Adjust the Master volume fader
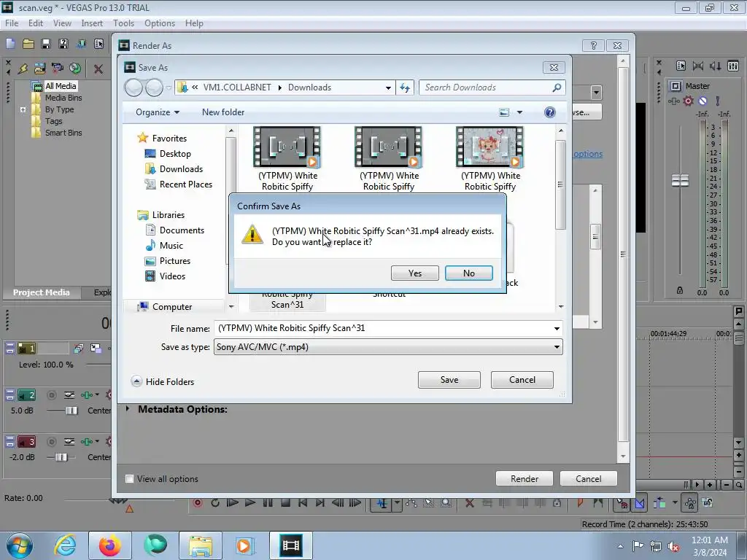 [x=680, y=181]
